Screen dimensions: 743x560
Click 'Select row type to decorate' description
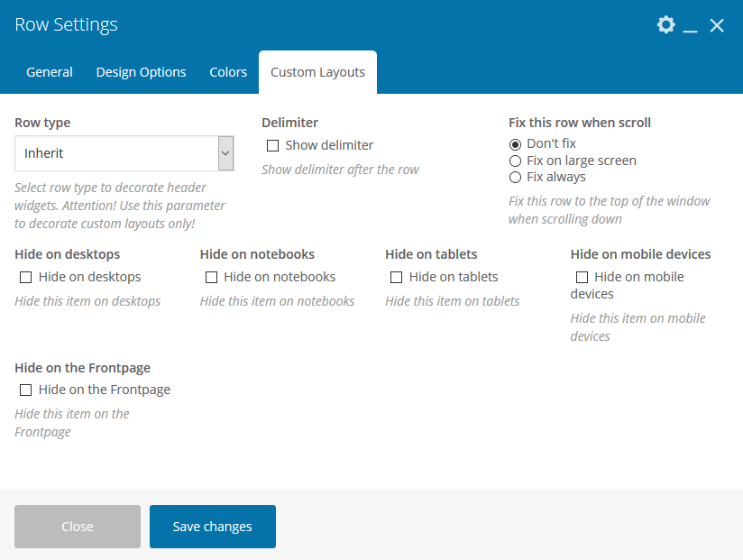pyautogui.click(x=120, y=206)
